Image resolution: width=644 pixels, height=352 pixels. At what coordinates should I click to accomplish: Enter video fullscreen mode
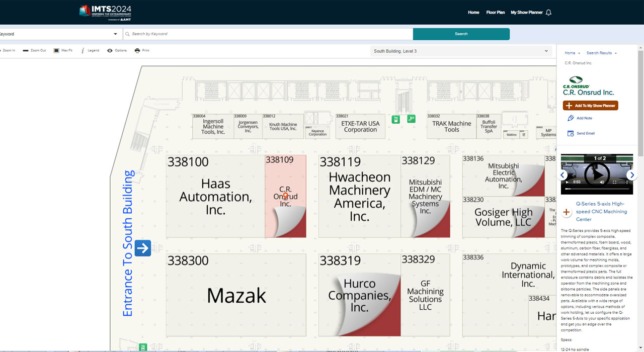coord(614,182)
